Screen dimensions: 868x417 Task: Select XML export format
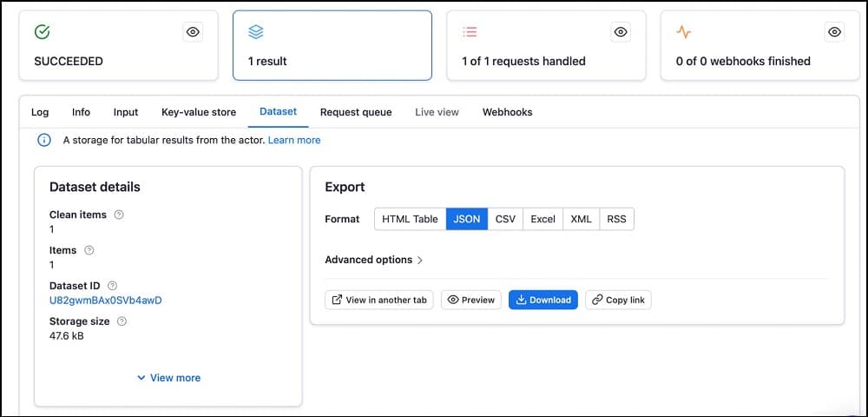[x=582, y=219]
